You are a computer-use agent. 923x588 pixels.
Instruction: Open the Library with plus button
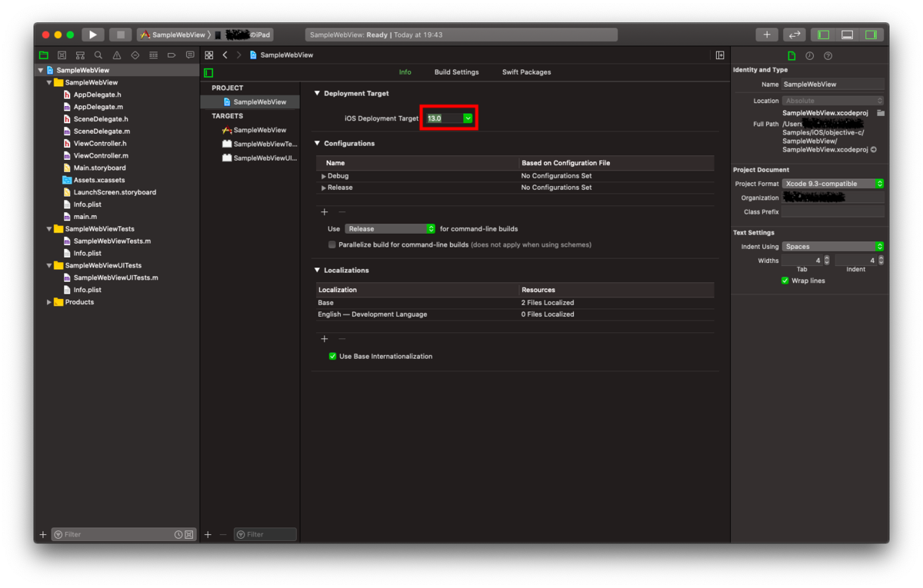(x=767, y=35)
